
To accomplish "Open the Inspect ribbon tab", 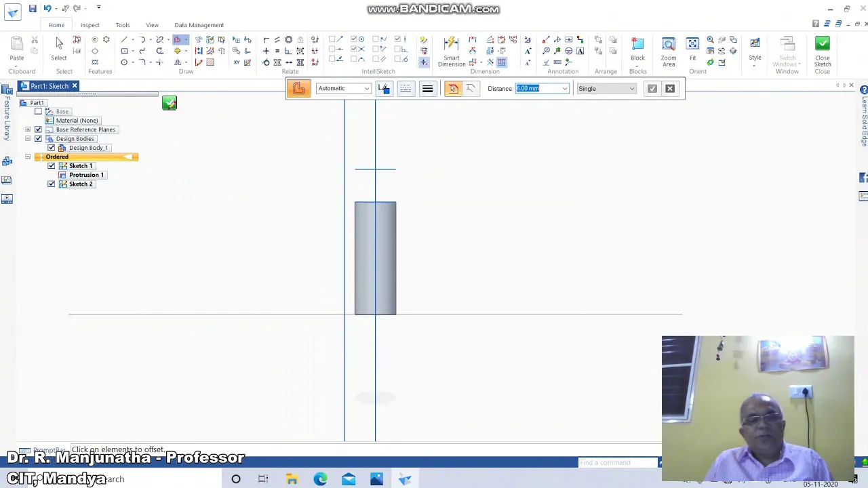I will (90, 25).
